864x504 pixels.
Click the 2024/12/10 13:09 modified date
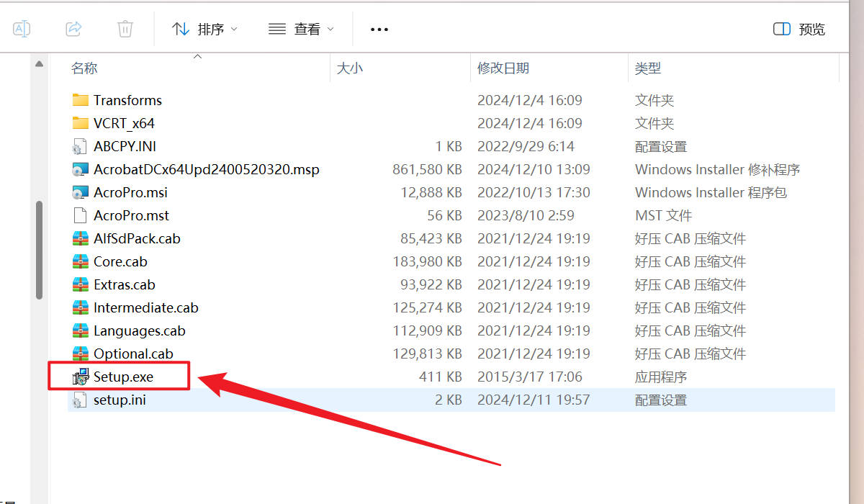534,169
